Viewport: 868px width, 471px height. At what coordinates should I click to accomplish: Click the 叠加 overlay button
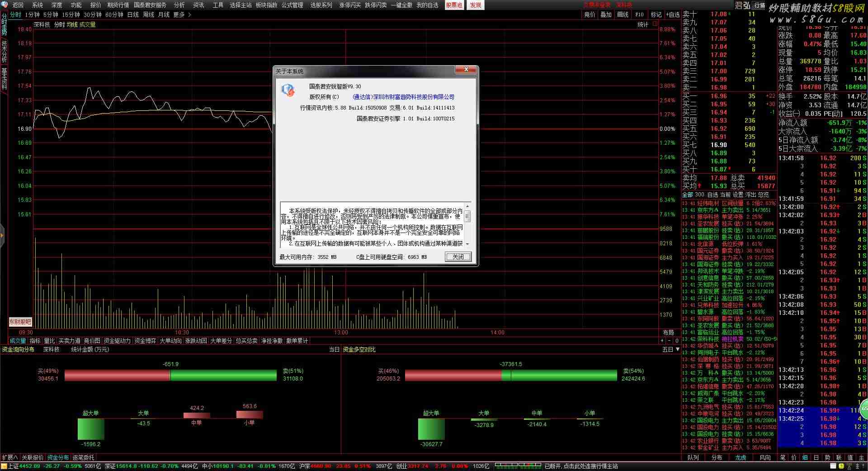(606, 15)
